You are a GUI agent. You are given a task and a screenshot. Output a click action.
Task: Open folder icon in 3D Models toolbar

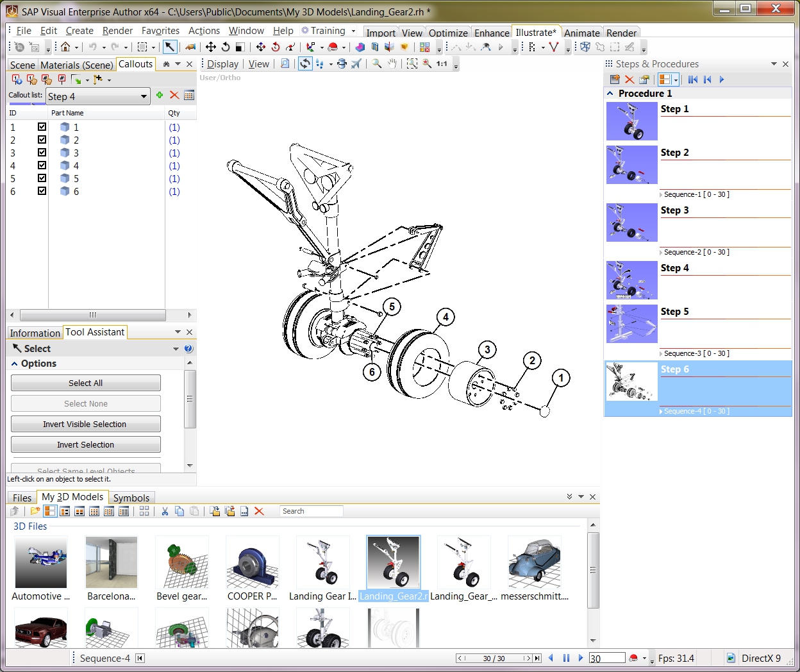pyautogui.click(x=35, y=511)
